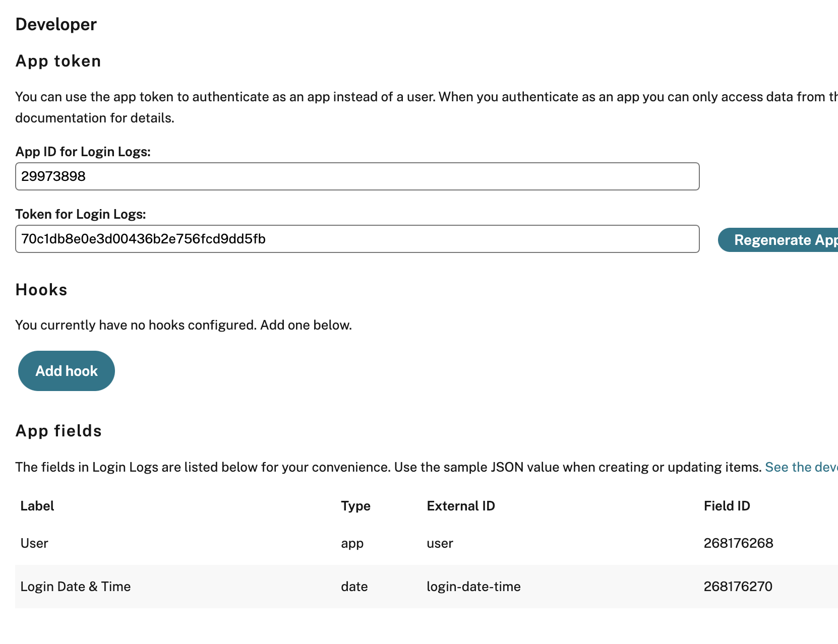
Task: Select field ID 268176270
Action: tap(738, 587)
